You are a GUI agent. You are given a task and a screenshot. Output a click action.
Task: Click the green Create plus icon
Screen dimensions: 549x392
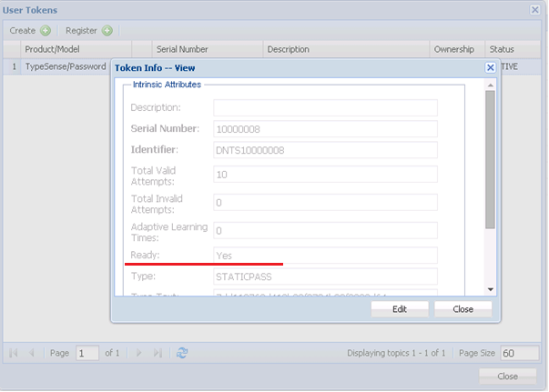[x=45, y=31]
